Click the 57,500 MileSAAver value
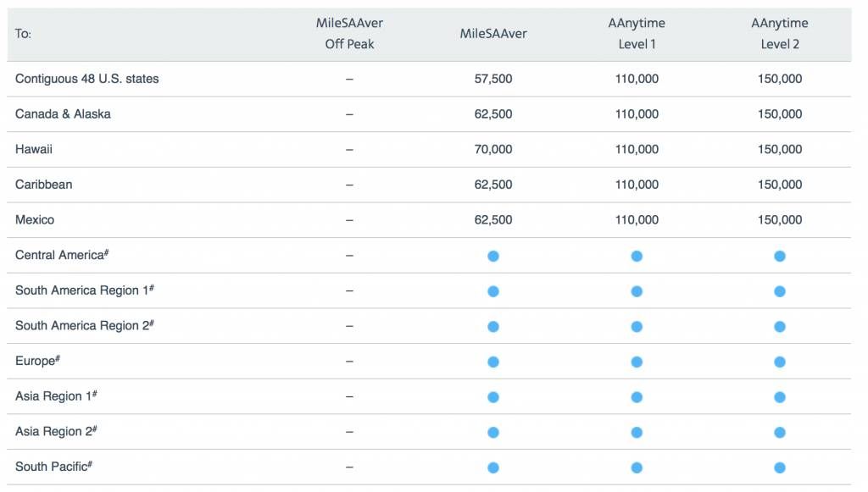 493,79
